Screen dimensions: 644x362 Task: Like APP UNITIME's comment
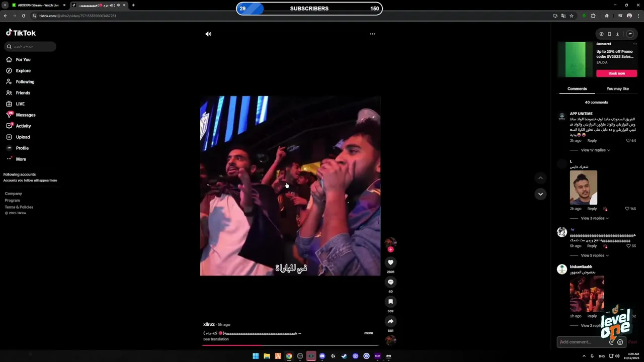coord(628,141)
